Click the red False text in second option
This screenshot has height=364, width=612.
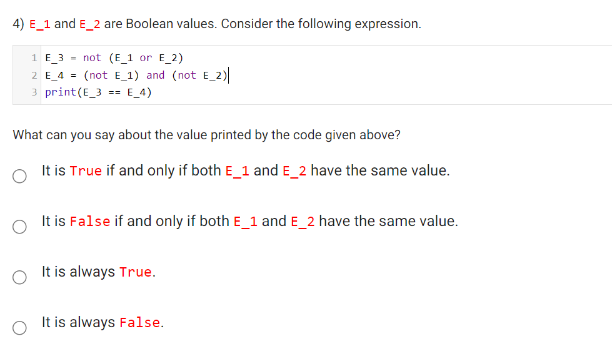[90, 220]
